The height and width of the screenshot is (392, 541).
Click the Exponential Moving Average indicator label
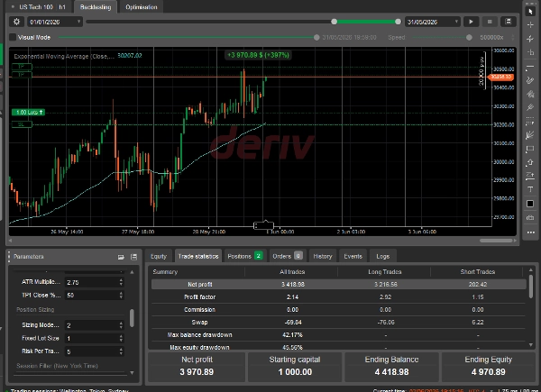[x=64, y=56]
